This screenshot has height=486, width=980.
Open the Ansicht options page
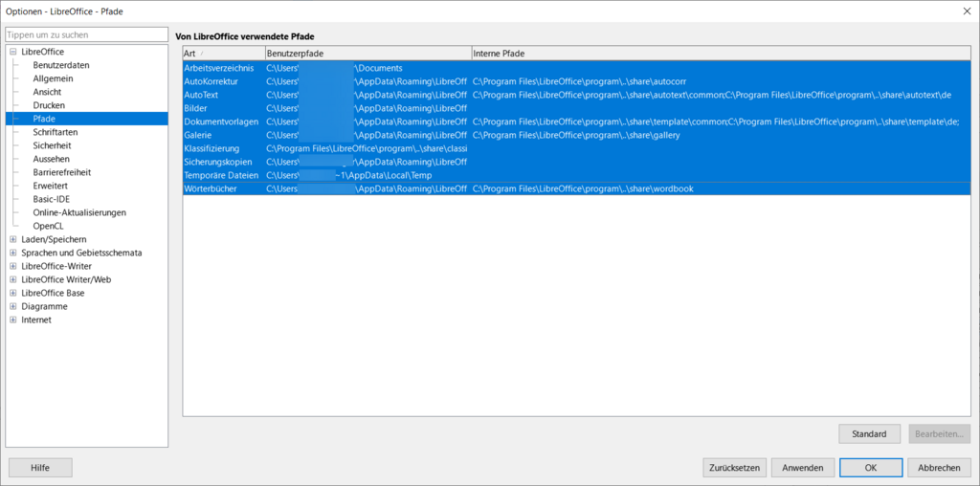tap(48, 92)
